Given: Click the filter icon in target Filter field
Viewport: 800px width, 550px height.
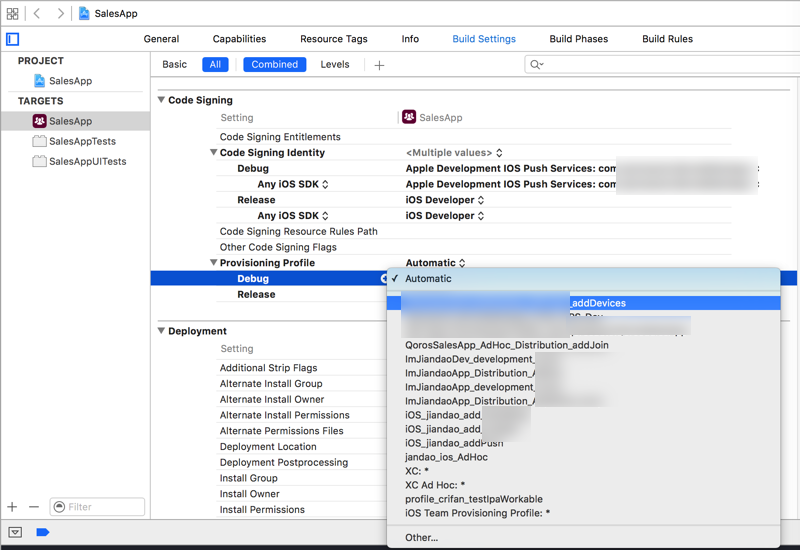Looking at the screenshot, I should [59, 507].
